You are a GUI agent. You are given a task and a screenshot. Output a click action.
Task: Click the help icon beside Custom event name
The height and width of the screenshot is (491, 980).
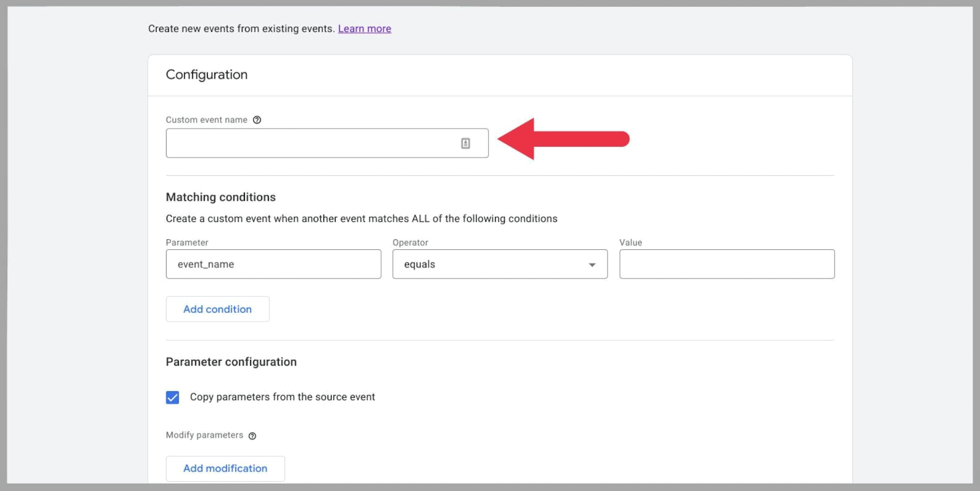click(x=257, y=120)
